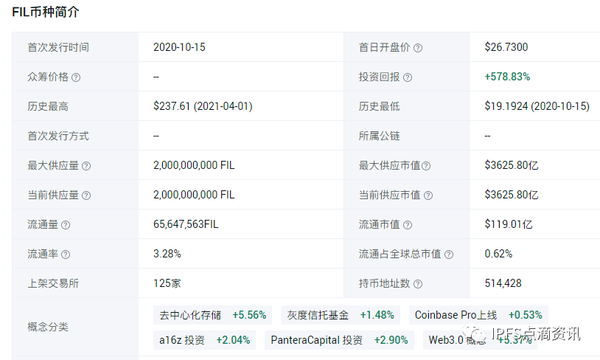Image resolution: width=600 pixels, height=360 pixels.
Task: Open the 去中心化存储 concept tag
Action: 212,315
